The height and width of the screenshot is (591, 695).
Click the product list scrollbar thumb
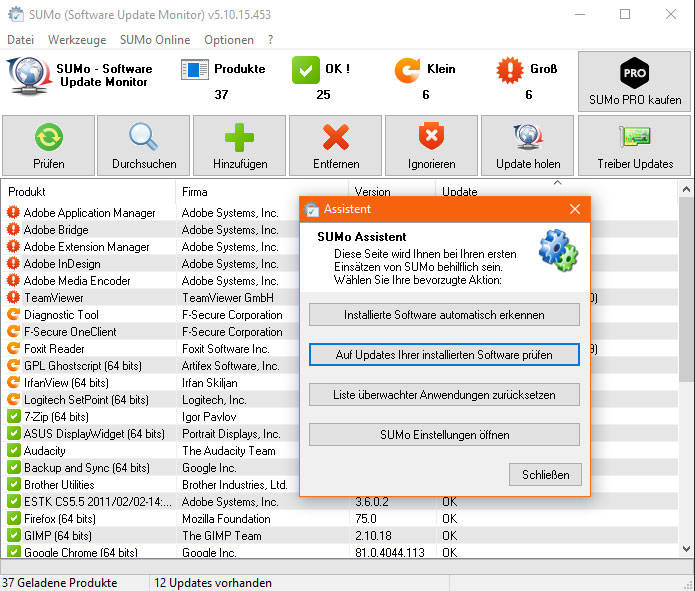pyautogui.click(x=686, y=289)
